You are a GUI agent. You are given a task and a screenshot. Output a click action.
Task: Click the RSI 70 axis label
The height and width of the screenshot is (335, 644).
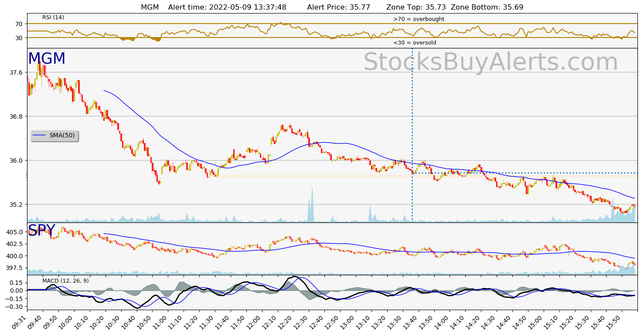pyautogui.click(x=20, y=24)
